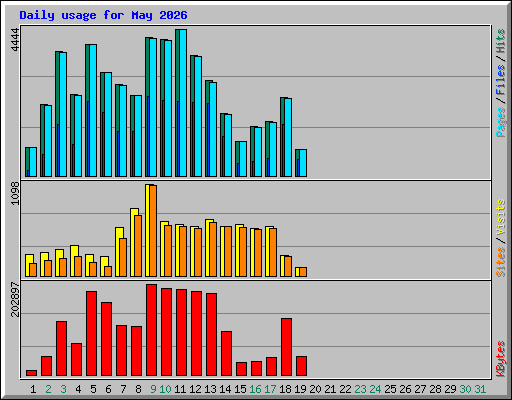Image resolution: width=512 pixels, height=400 pixels.
Task: Click the 4444 axis maximum value
Action: (x=15, y=40)
